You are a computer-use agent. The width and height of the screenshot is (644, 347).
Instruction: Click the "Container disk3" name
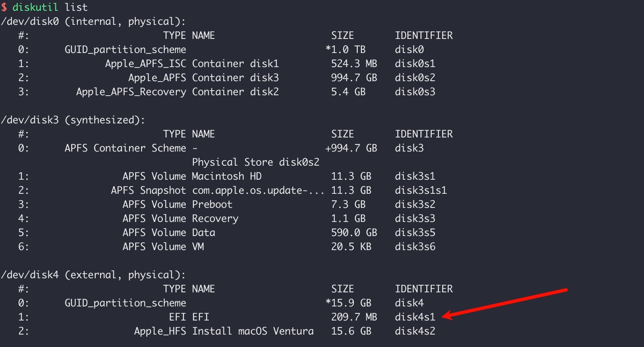tap(235, 78)
